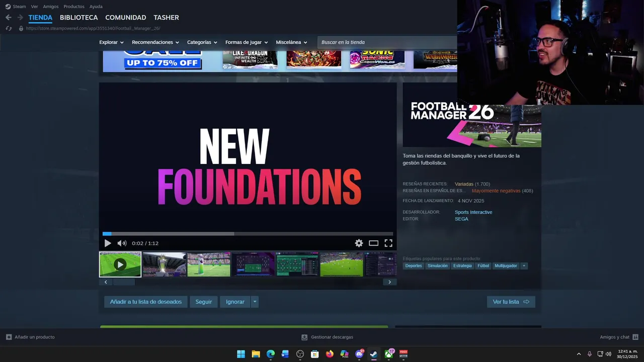
Task: Toggle theater mode on video player
Action: click(x=373, y=243)
